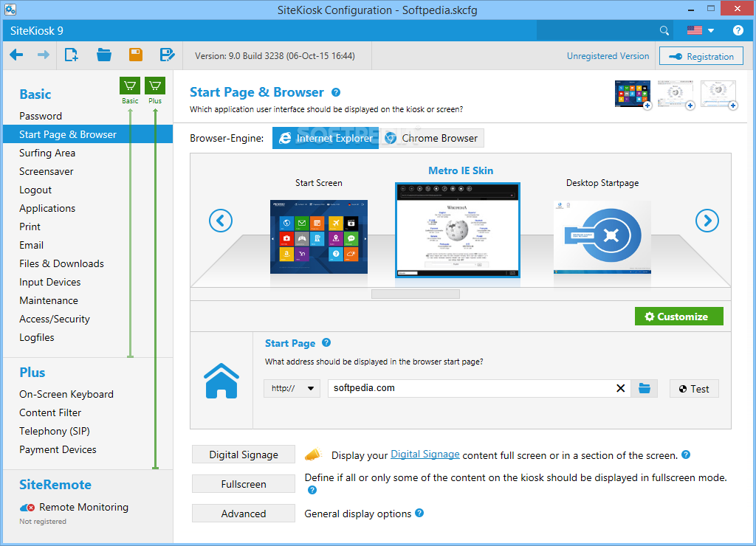The image size is (756, 546).
Task: Create a new configuration file
Action: point(72,55)
